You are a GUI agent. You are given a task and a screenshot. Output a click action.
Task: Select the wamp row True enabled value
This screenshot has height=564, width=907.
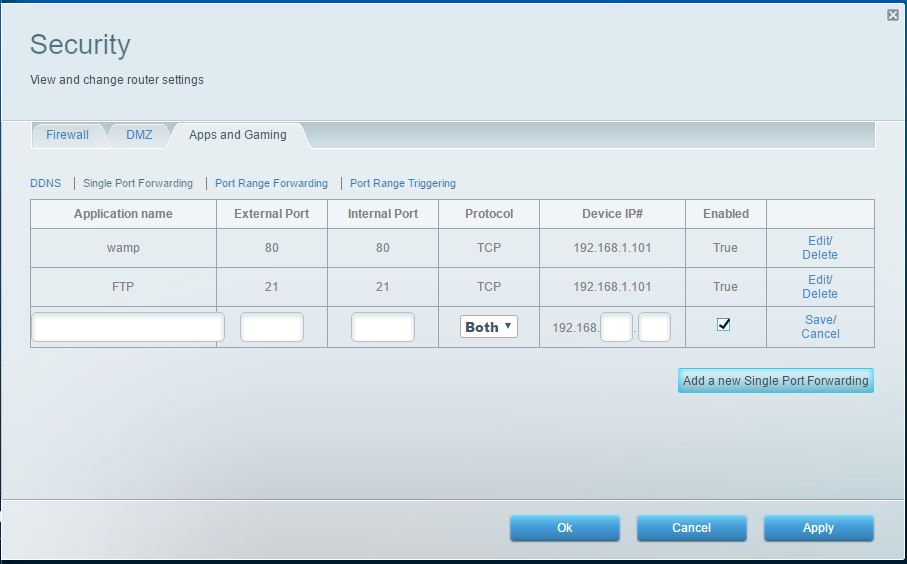[x=725, y=248]
